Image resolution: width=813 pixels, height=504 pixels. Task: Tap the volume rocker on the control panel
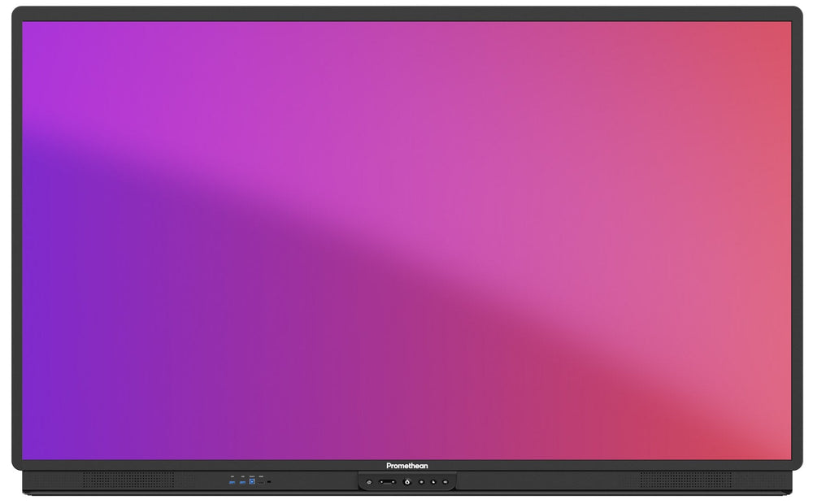coord(387,482)
